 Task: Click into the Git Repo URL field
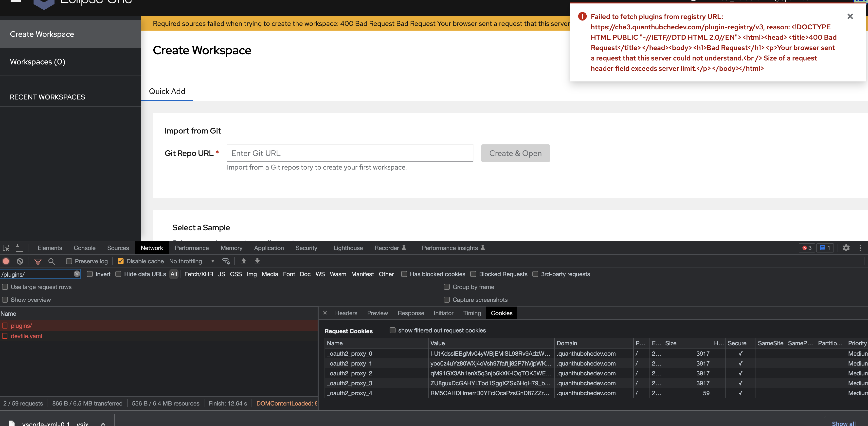350,153
